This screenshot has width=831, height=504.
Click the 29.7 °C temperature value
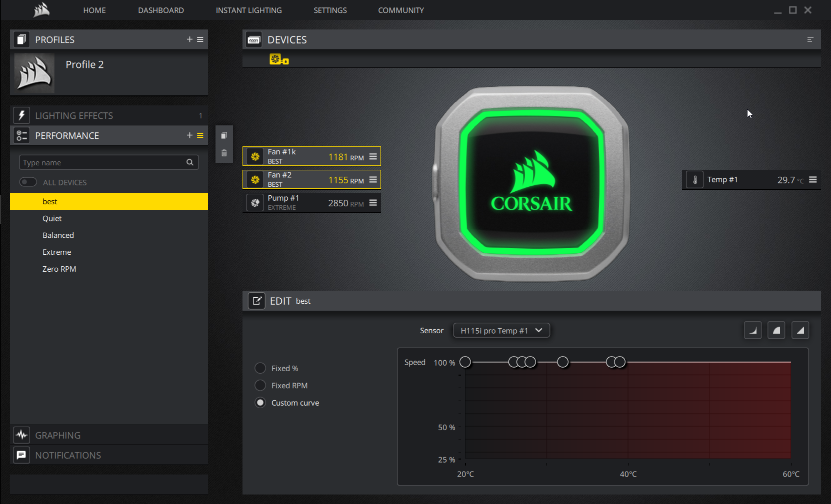coord(790,180)
